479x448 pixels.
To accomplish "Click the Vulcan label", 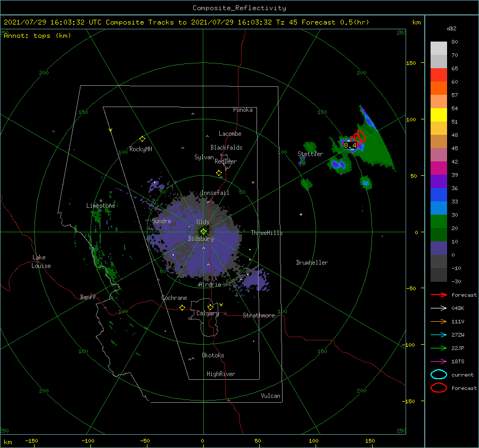I will (270, 396).
